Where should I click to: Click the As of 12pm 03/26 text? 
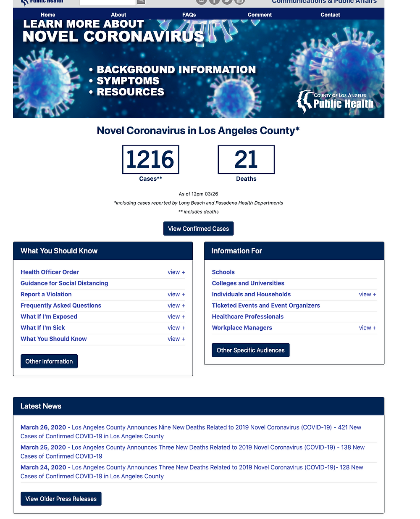(198, 194)
